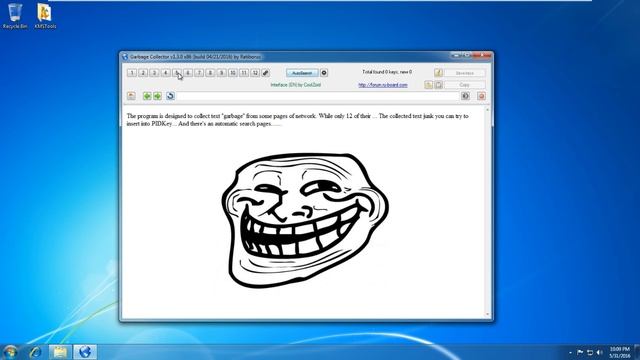Screen dimensions: 640x360
Task: Launch Internet Explorer from taskbar
Action: pyautogui.click(x=36, y=352)
